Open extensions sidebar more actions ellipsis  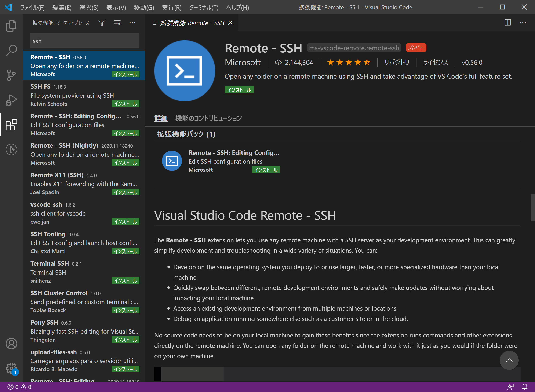132,23
